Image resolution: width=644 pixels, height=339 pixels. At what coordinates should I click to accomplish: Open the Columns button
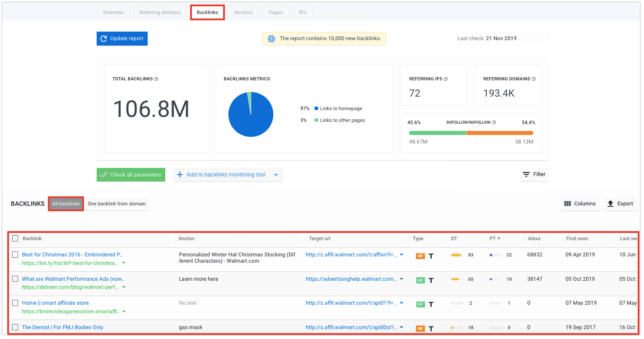[580, 204]
